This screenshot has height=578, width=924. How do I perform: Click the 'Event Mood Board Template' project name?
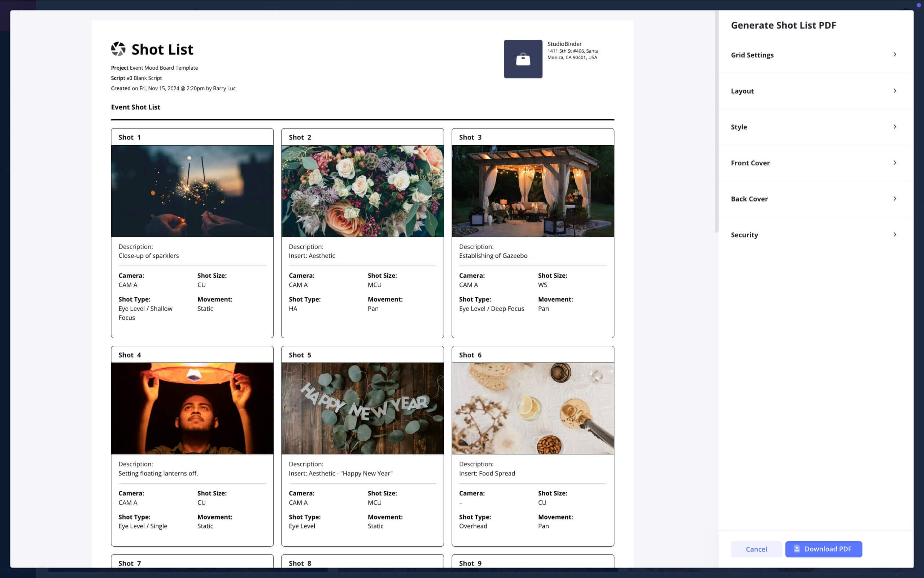164,68
